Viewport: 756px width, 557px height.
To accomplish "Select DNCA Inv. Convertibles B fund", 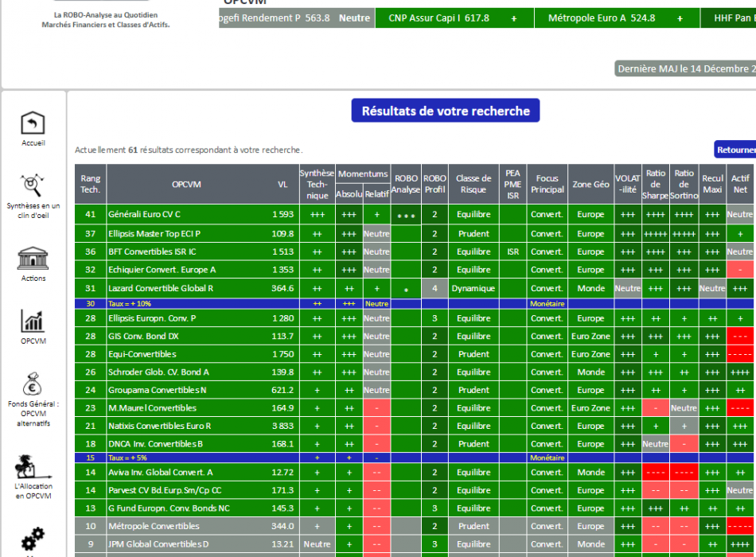I will pyautogui.click(x=155, y=444).
